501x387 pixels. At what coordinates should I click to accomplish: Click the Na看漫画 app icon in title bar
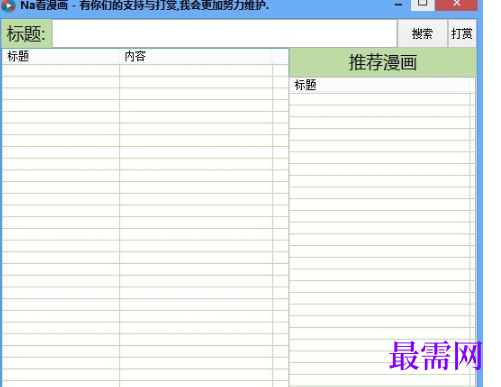9,5
